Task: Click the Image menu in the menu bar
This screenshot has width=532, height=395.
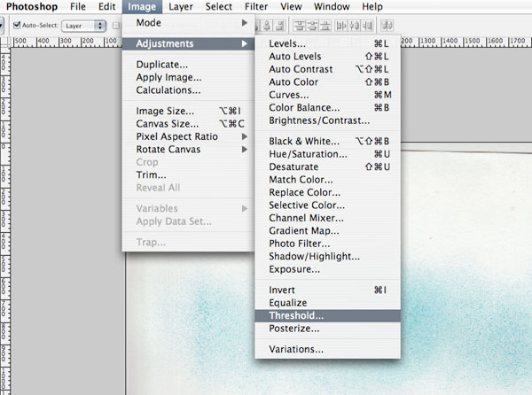Action: [x=142, y=6]
